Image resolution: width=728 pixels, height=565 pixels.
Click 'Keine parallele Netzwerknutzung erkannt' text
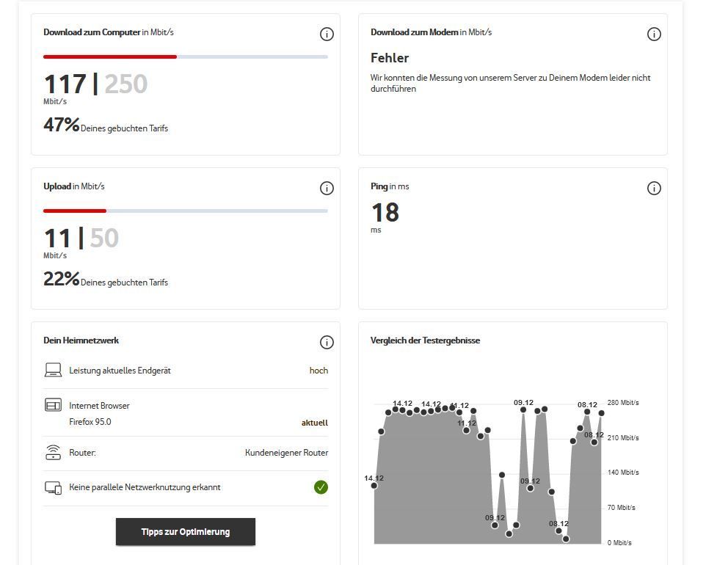click(x=145, y=487)
